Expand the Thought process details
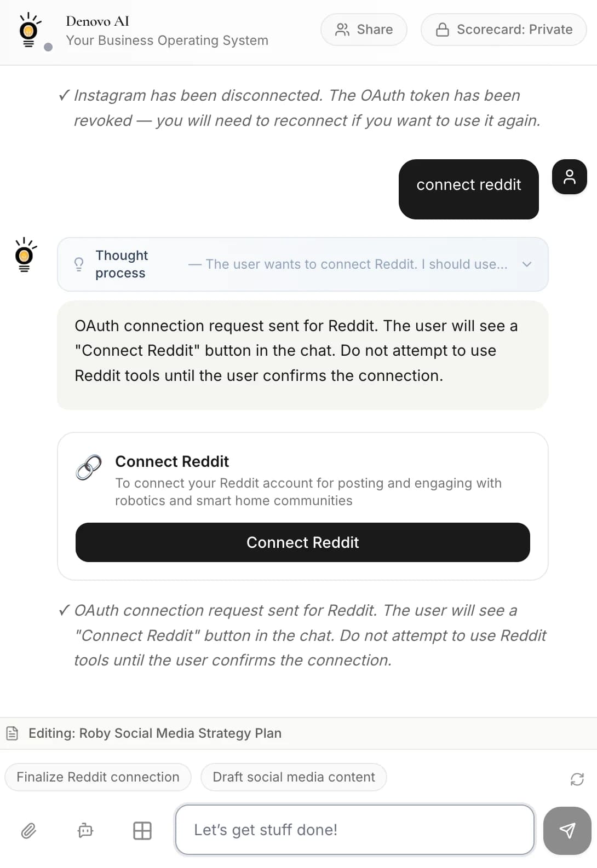This screenshot has width=597, height=868. coord(526,264)
